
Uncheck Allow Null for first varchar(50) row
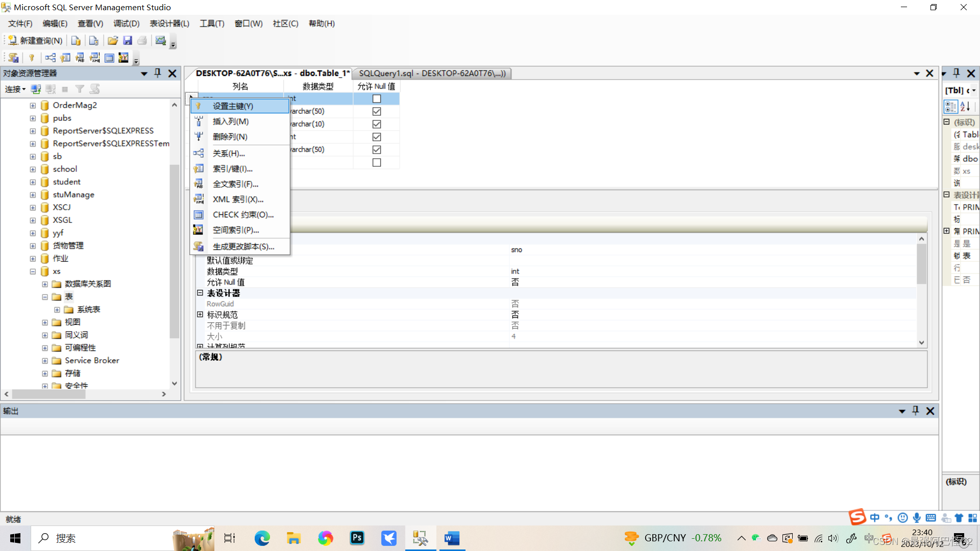tap(377, 112)
